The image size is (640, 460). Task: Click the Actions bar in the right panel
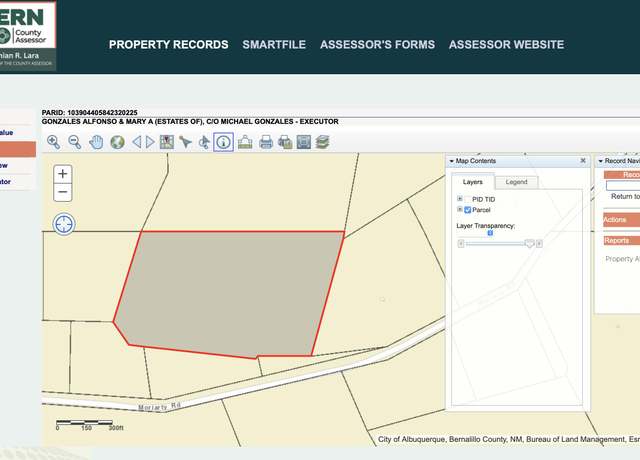621,220
